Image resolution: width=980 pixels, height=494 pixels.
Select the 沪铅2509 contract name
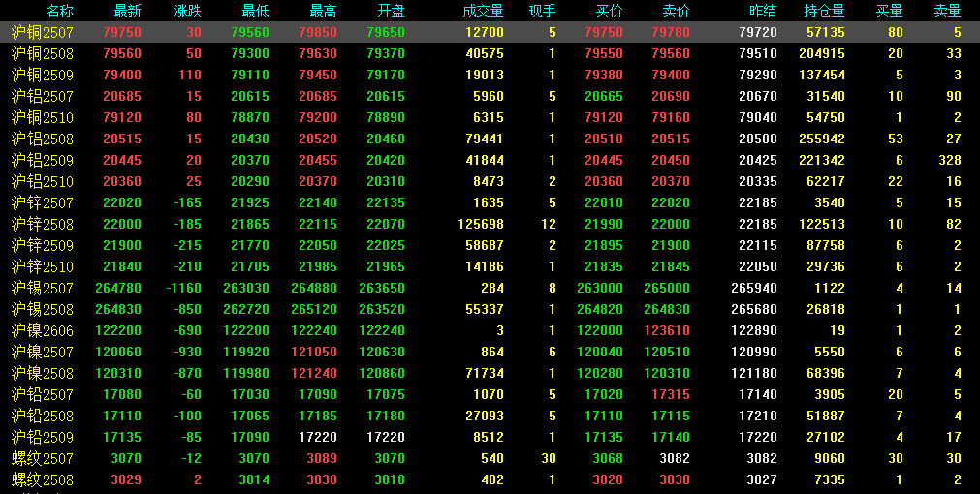[43, 437]
